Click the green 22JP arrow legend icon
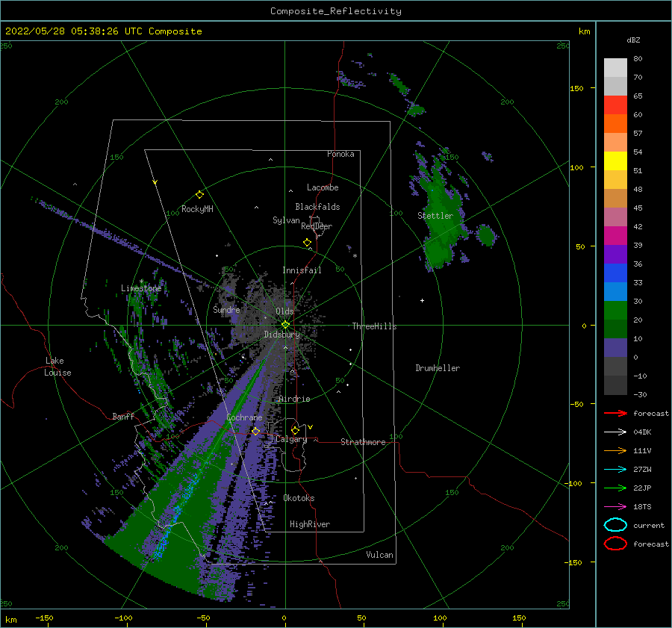The width and height of the screenshot is (672, 628). pos(615,488)
